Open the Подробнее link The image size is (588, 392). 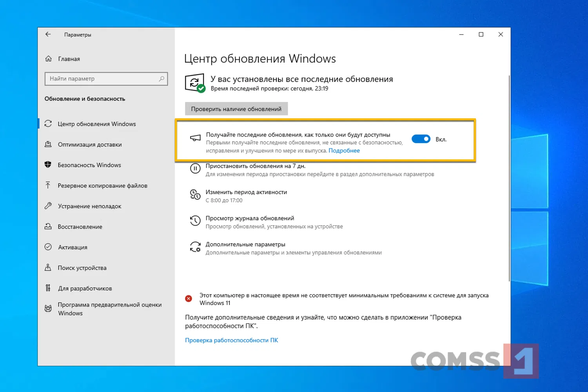coord(344,151)
